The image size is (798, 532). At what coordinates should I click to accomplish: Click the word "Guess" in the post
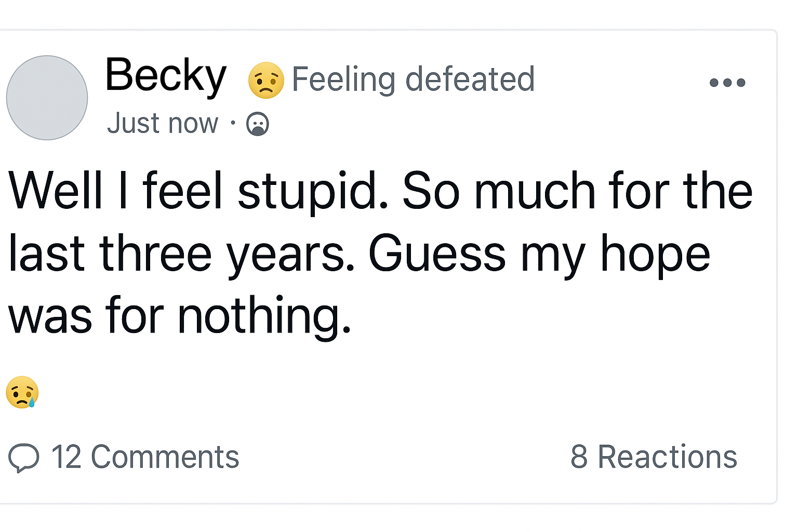tap(437, 254)
